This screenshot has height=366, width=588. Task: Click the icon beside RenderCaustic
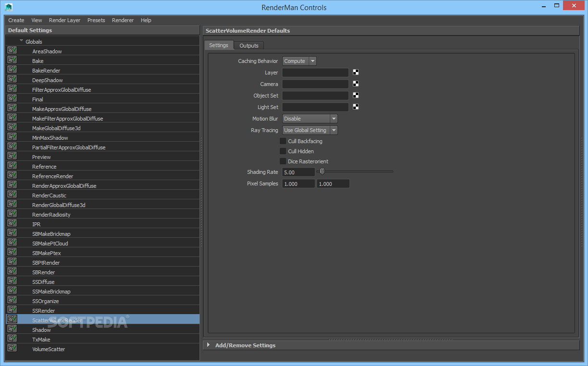[x=12, y=194]
